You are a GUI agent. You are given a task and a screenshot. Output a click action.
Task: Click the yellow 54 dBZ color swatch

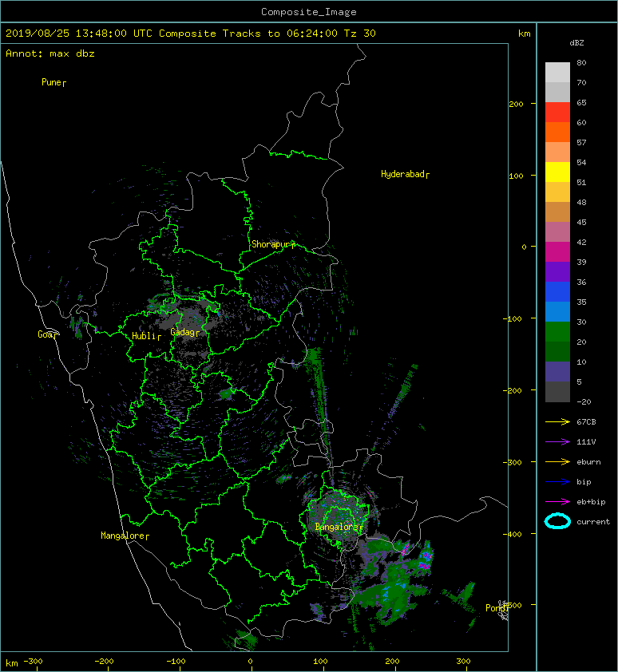(x=557, y=172)
